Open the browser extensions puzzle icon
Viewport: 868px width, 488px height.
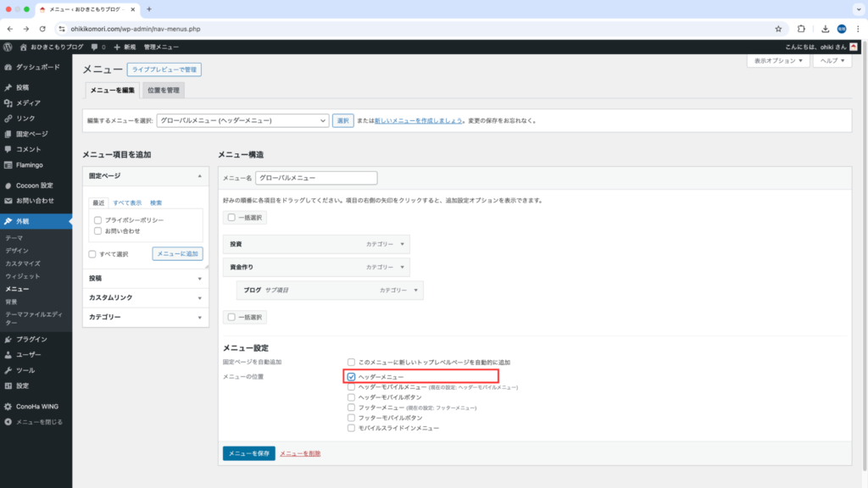(x=800, y=28)
